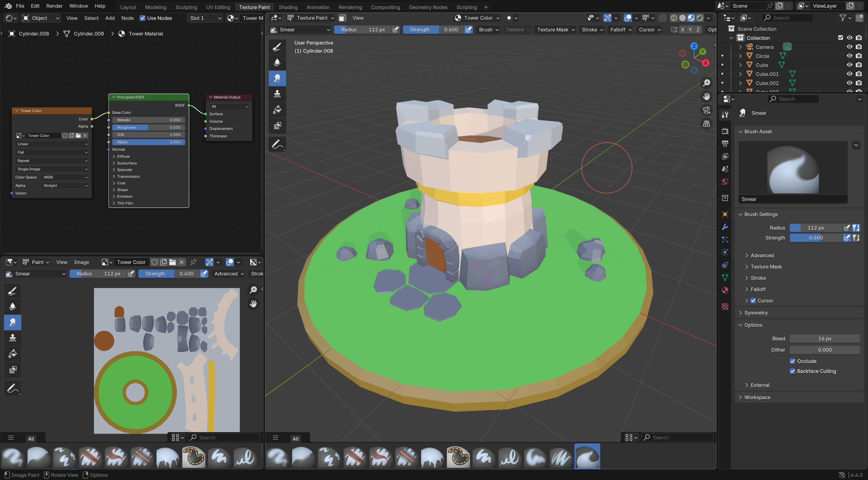This screenshot has height=480, width=868.
Task: Expand the Symmetry panel
Action: pyautogui.click(x=756, y=313)
